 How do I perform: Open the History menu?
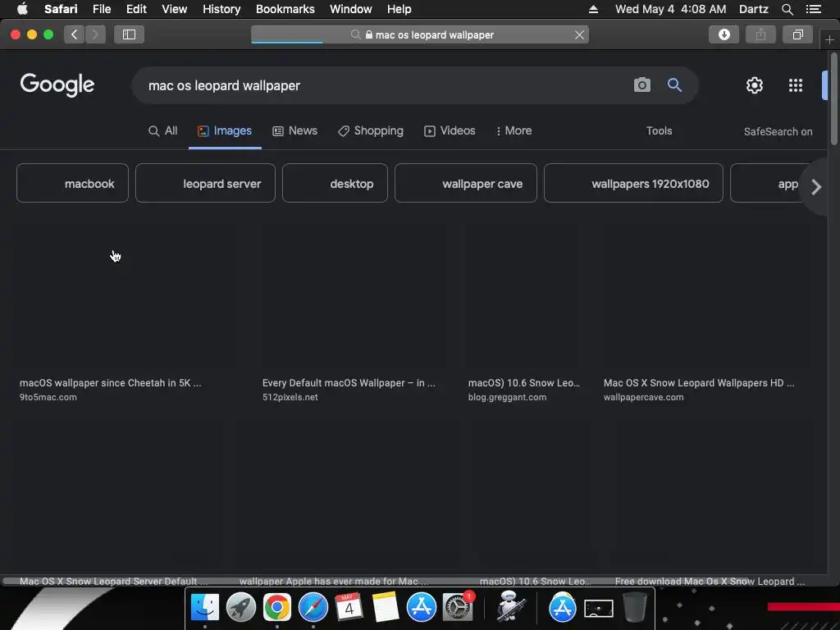point(221,9)
